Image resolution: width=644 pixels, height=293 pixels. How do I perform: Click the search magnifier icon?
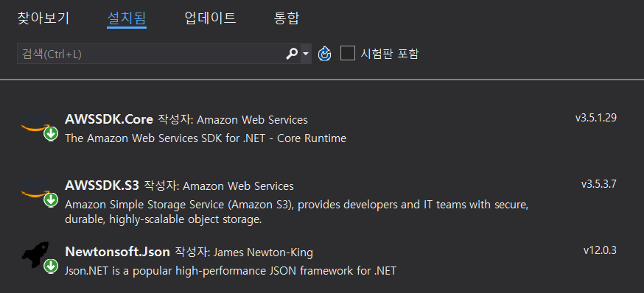[292, 54]
